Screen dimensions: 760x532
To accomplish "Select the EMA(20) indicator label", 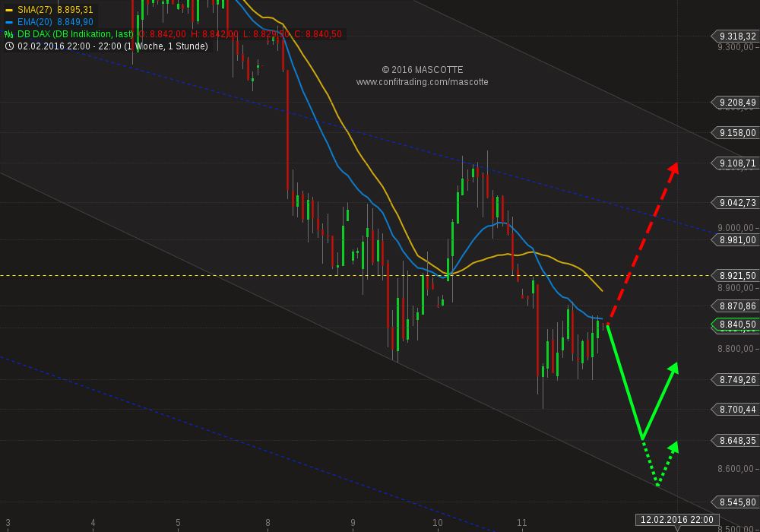I will coord(35,22).
